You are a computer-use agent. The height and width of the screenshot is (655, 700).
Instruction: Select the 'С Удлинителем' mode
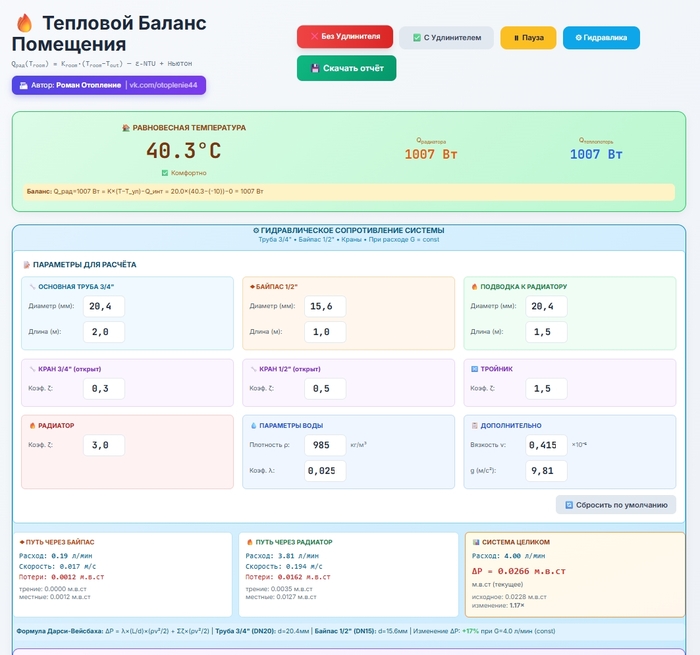pyautogui.click(x=446, y=38)
